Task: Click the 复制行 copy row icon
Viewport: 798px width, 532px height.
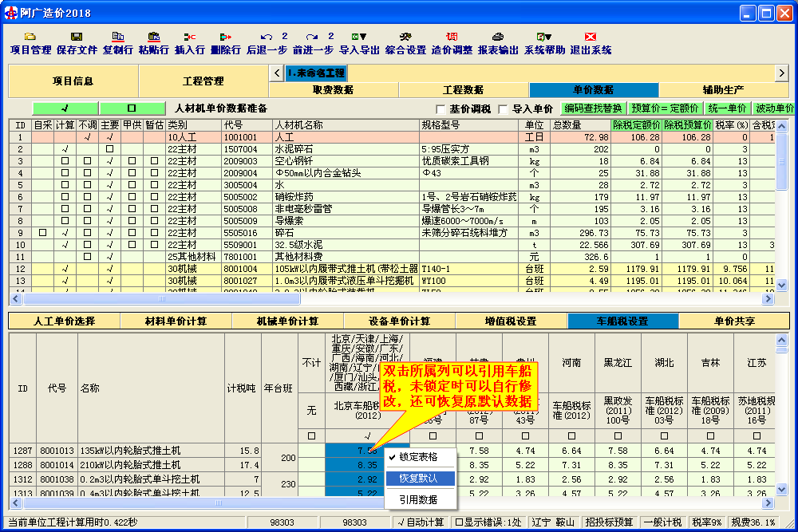Action: pyautogui.click(x=117, y=43)
